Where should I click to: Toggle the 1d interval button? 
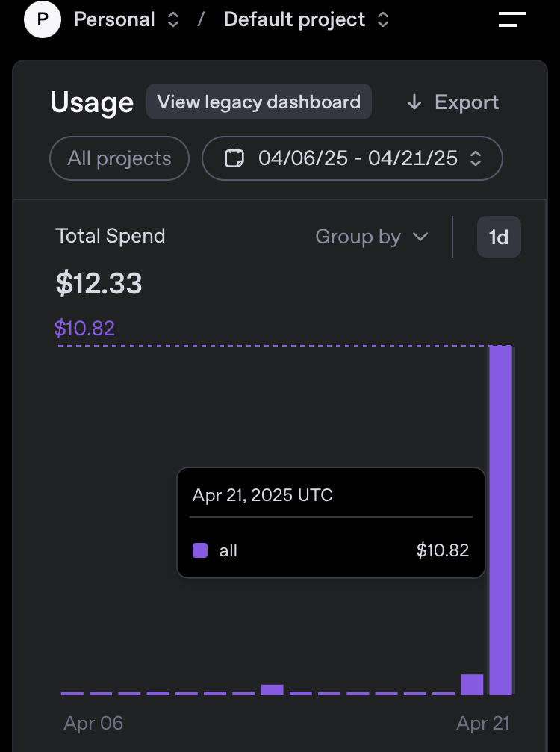click(x=499, y=237)
